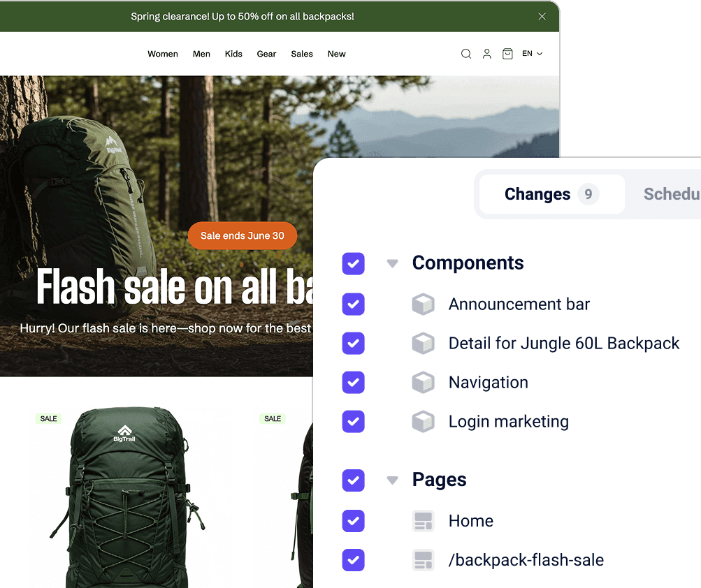The image size is (701, 588).
Task: Collapse the Components section
Action: [x=392, y=263]
